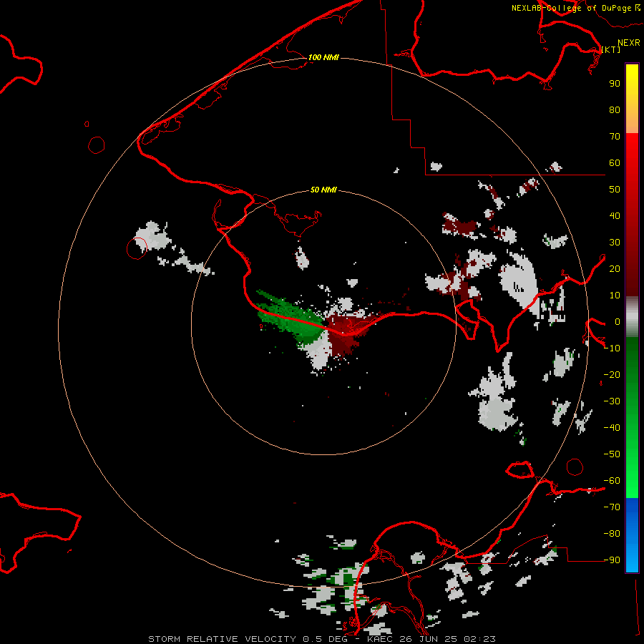This screenshot has height=644, width=644.
Task: Pick the 30 value on velocity scale
Action: tap(615, 243)
